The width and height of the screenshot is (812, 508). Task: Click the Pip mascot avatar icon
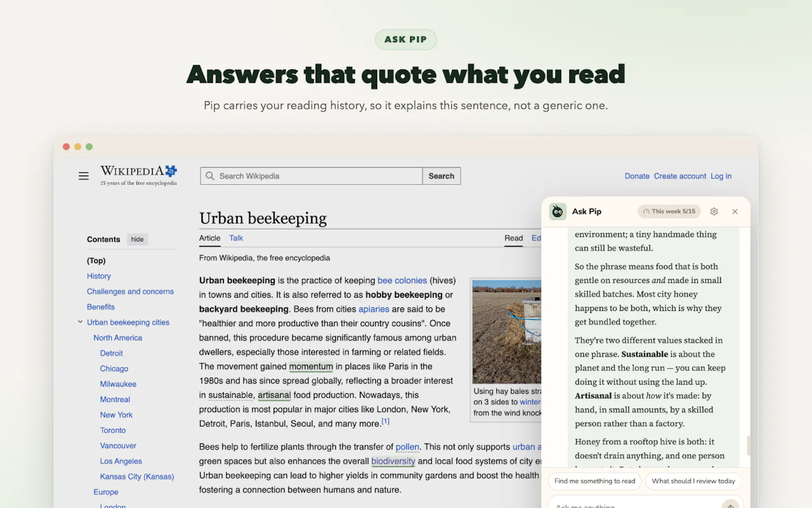pyautogui.click(x=558, y=211)
